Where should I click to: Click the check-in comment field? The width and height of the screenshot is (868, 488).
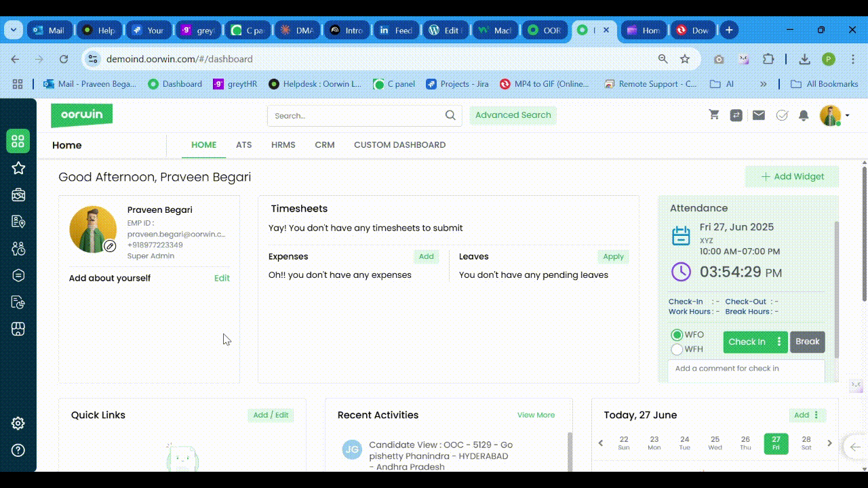click(x=746, y=370)
